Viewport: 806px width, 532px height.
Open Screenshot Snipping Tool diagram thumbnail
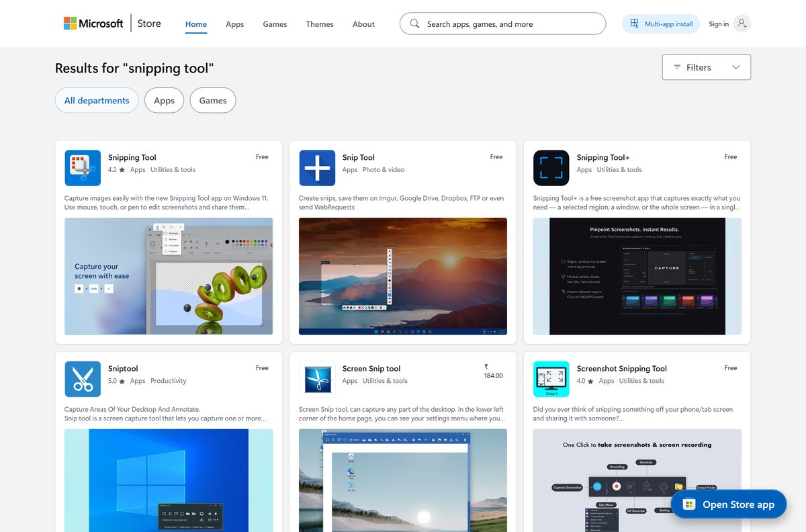click(637, 480)
